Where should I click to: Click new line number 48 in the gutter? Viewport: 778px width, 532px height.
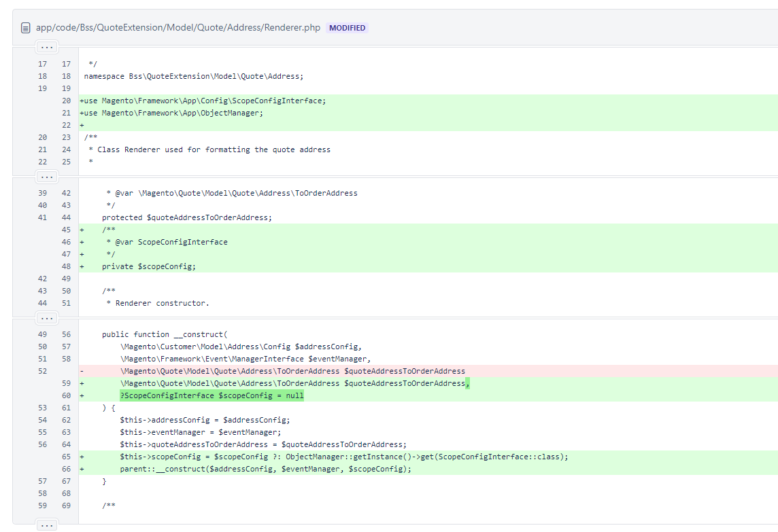click(66, 266)
